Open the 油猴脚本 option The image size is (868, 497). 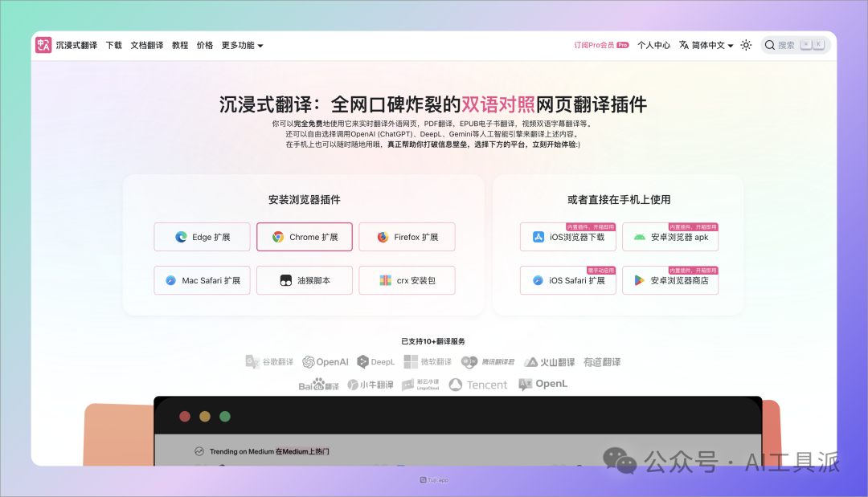point(305,280)
